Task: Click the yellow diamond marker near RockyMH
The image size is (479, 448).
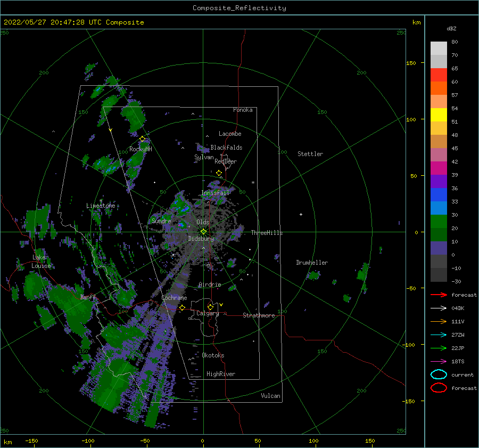Action: (142, 139)
